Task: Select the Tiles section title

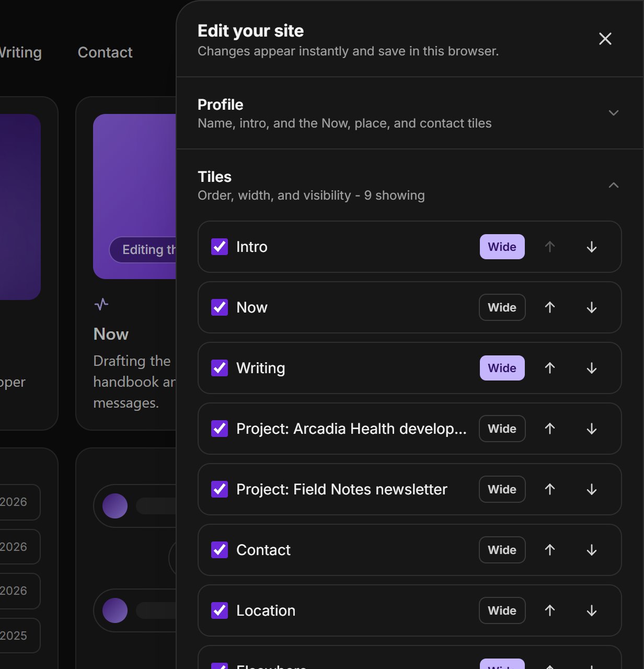Action: coord(215,177)
